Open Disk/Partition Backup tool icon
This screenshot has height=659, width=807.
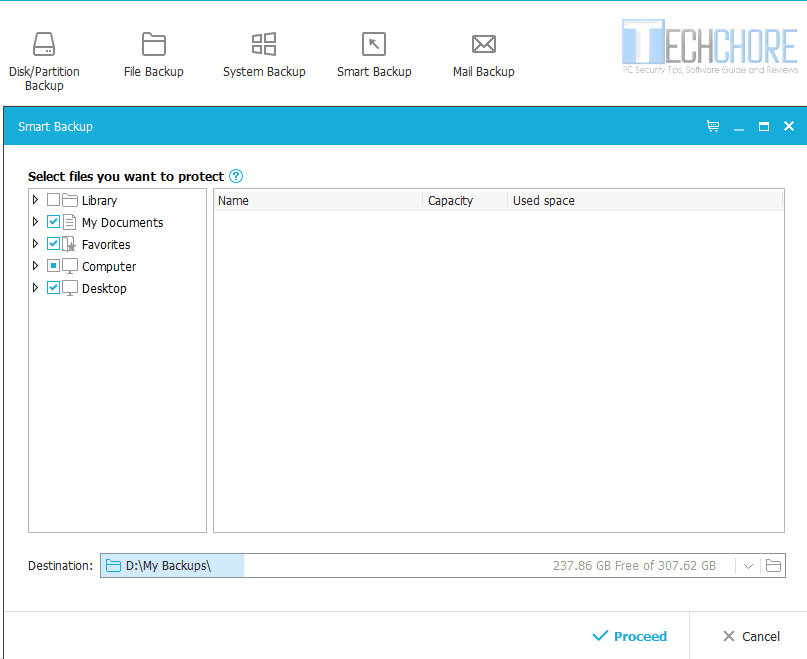[x=44, y=44]
